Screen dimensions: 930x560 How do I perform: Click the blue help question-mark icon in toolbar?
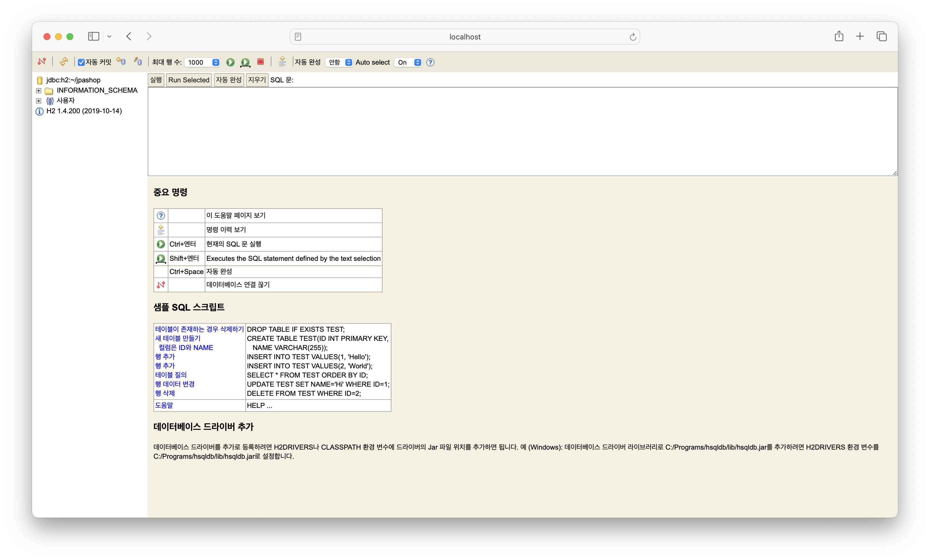[x=430, y=62]
